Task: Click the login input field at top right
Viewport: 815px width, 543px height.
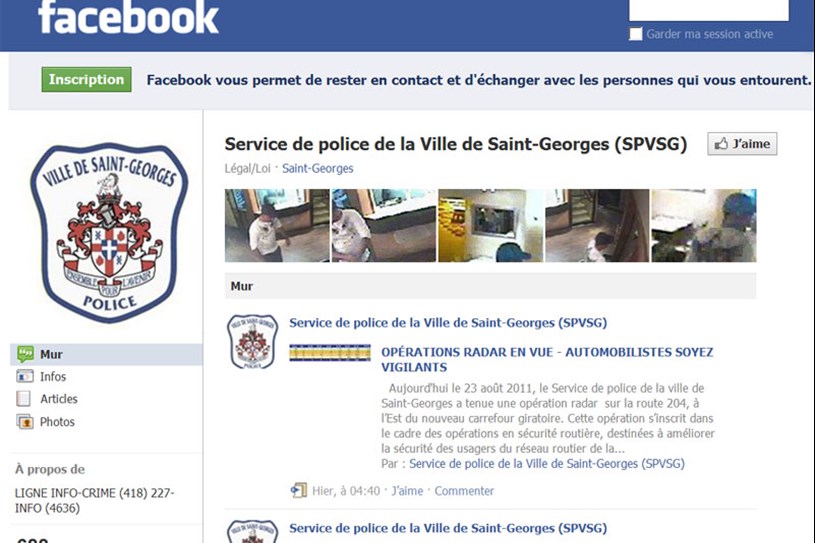Action: (709, 10)
